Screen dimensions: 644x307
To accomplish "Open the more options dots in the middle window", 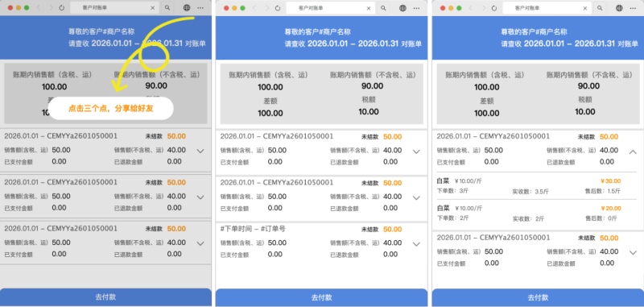I will tap(416, 8).
